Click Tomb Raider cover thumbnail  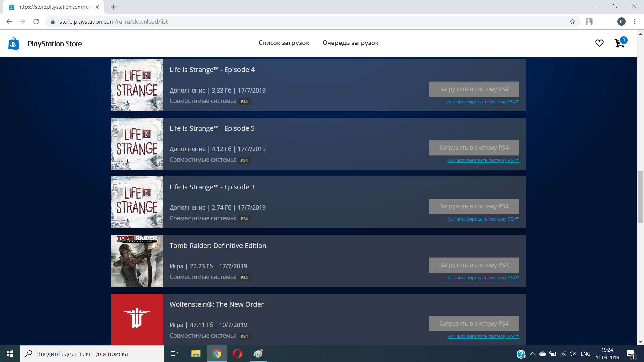click(x=137, y=261)
